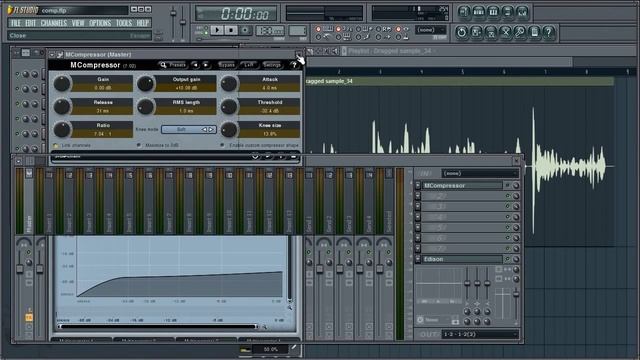
Task: Click the Release knob
Action: [62, 106]
